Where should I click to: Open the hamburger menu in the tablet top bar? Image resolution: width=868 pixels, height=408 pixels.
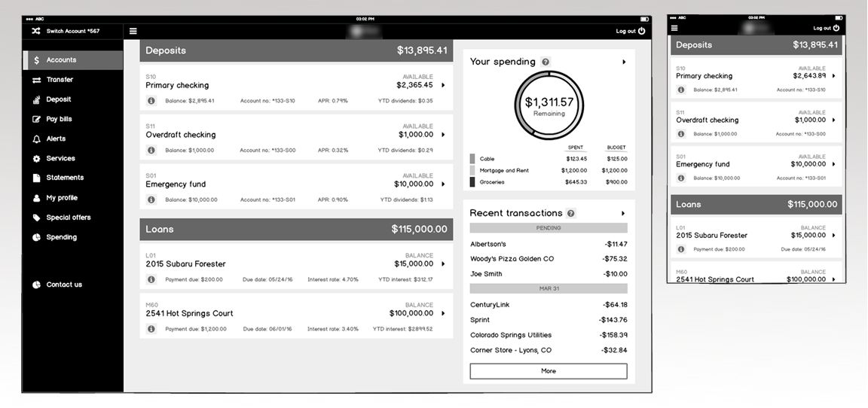tap(133, 31)
